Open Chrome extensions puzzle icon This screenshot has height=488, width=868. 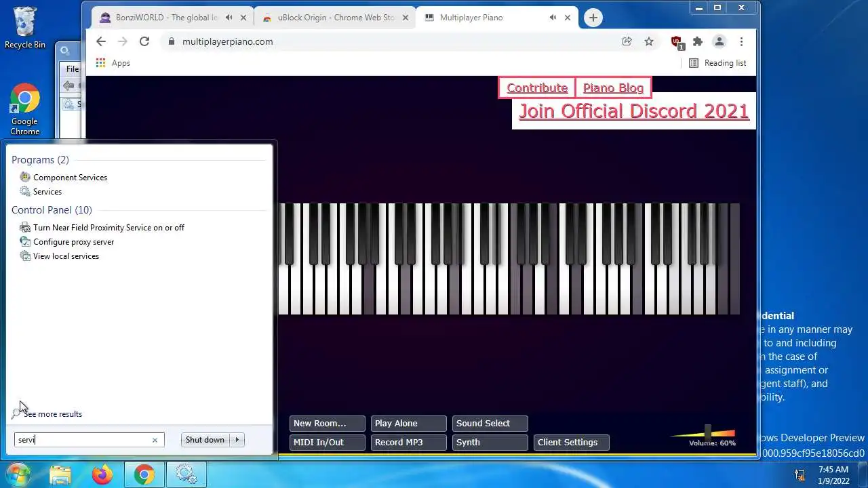click(698, 41)
